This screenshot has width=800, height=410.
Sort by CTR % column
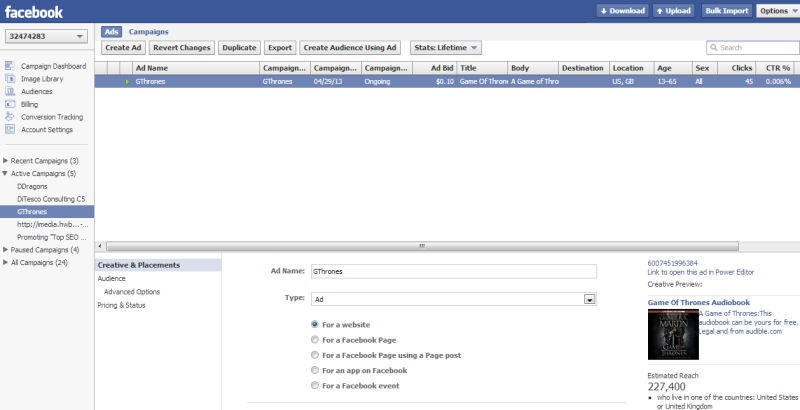click(x=776, y=68)
